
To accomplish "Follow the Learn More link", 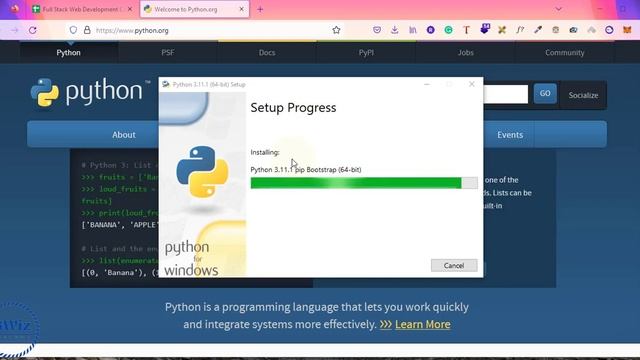I will coord(422,324).
